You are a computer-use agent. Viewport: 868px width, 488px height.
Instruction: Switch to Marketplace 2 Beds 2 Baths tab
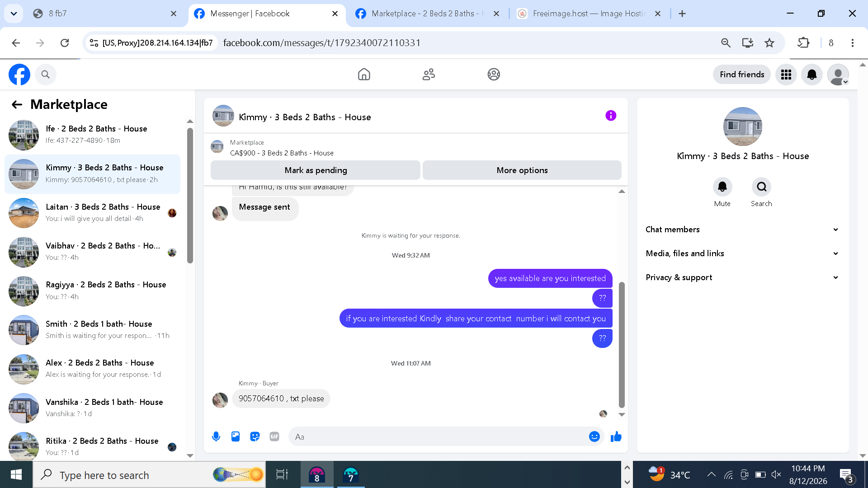(x=427, y=14)
